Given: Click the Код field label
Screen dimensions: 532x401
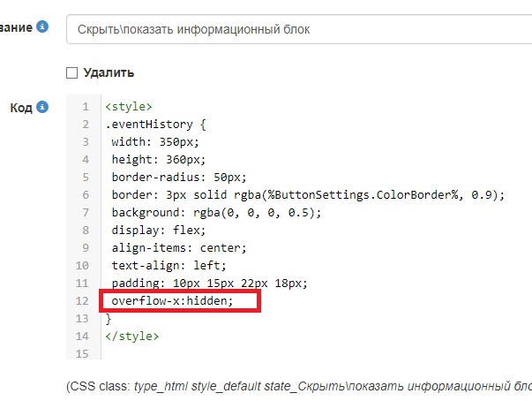Looking at the screenshot, I should pyautogui.click(x=20, y=108).
